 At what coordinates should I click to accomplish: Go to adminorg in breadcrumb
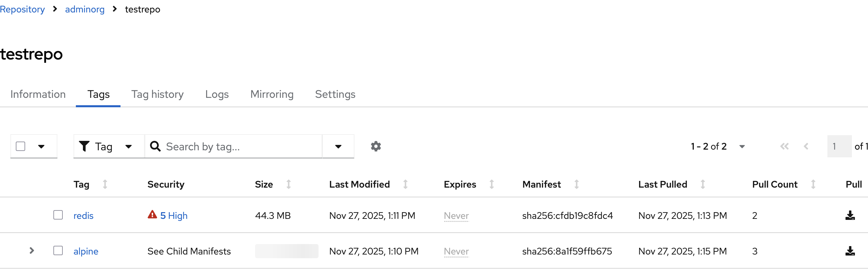tap(85, 9)
